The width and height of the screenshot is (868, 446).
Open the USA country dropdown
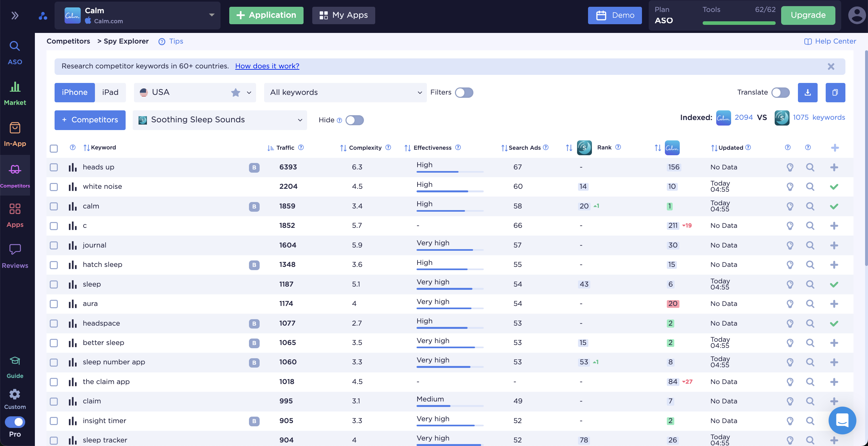point(195,92)
